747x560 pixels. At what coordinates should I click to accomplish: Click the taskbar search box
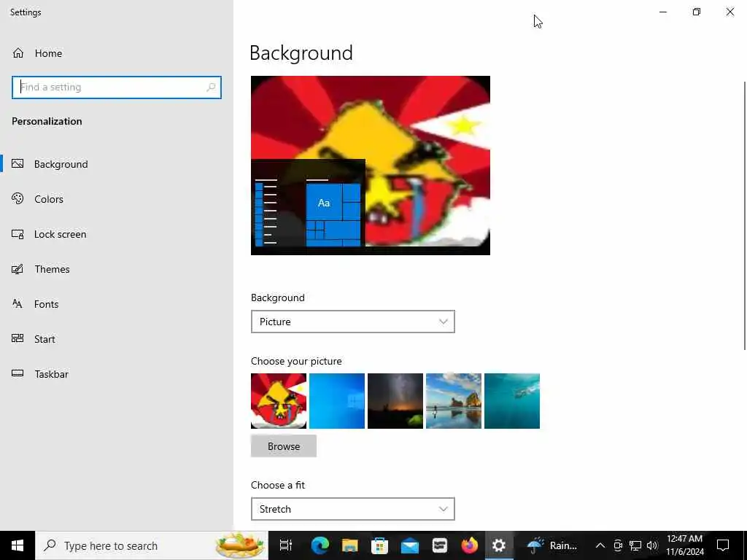point(152,545)
